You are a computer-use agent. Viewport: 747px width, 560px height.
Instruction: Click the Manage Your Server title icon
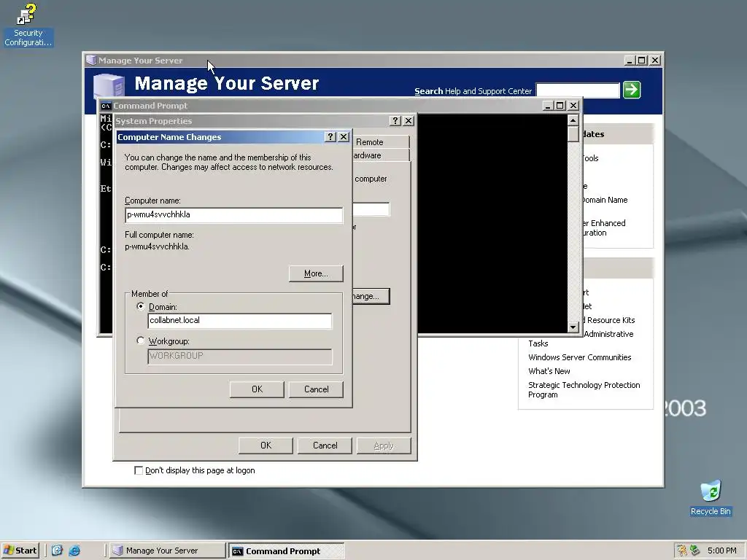tap(91, 61)
